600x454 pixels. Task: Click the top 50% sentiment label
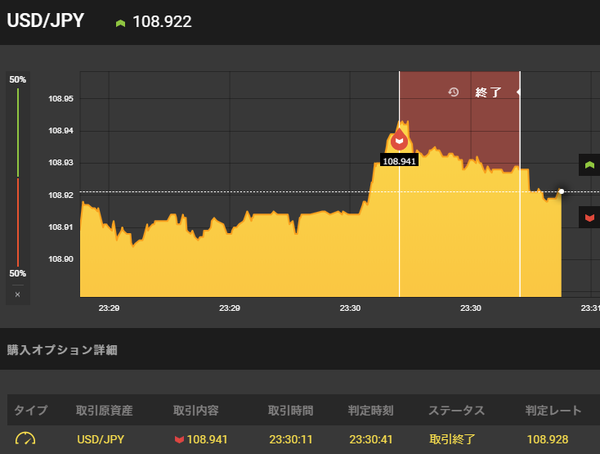click(18, 80)
